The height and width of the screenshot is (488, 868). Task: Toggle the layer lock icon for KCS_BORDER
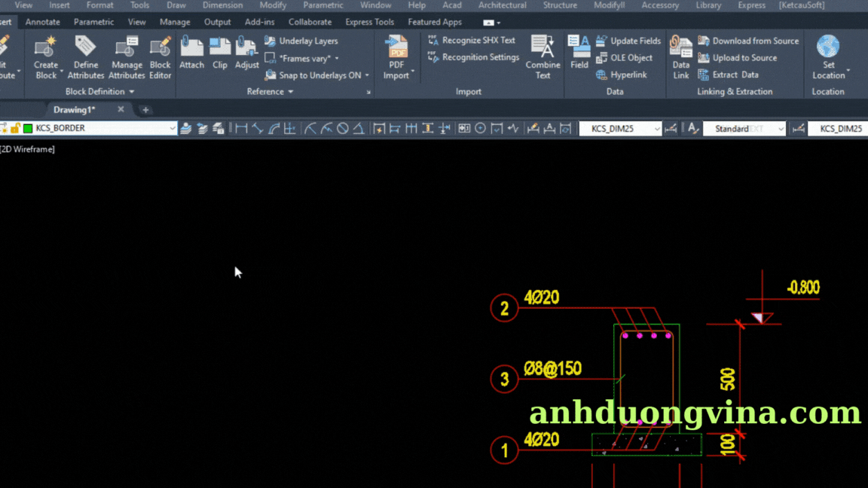[15, 129]
